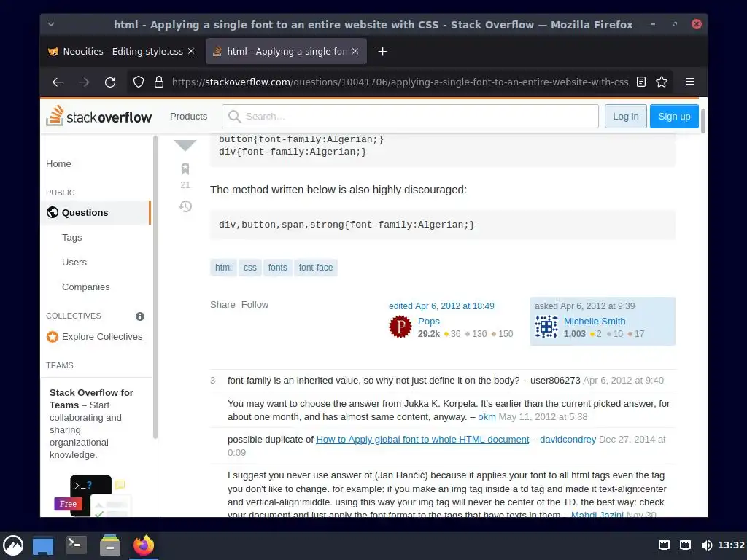Open the How to Apply global font duplicate link
Image resolution: width=747 pixels, height=560 pixels.
pos(422,440)
